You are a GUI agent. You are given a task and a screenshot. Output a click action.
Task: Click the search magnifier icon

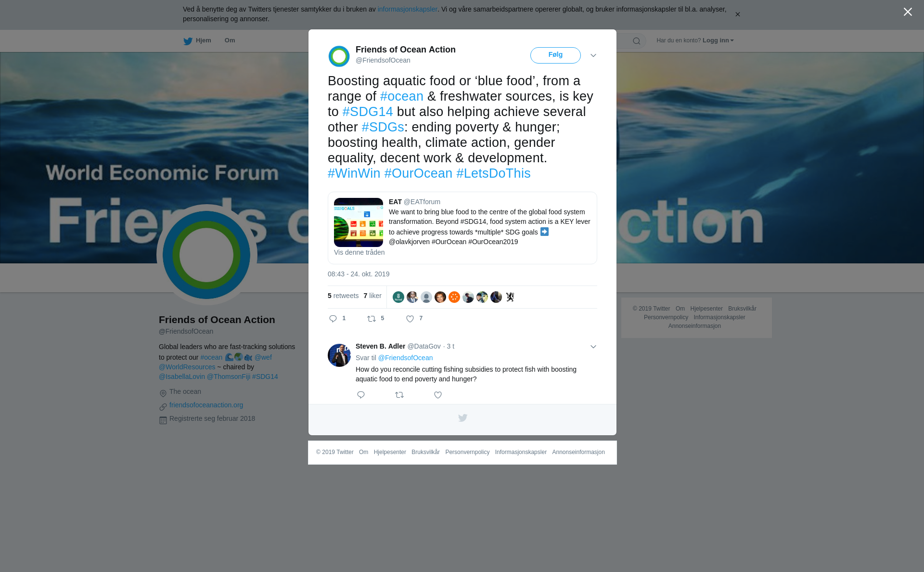[637, 41]
